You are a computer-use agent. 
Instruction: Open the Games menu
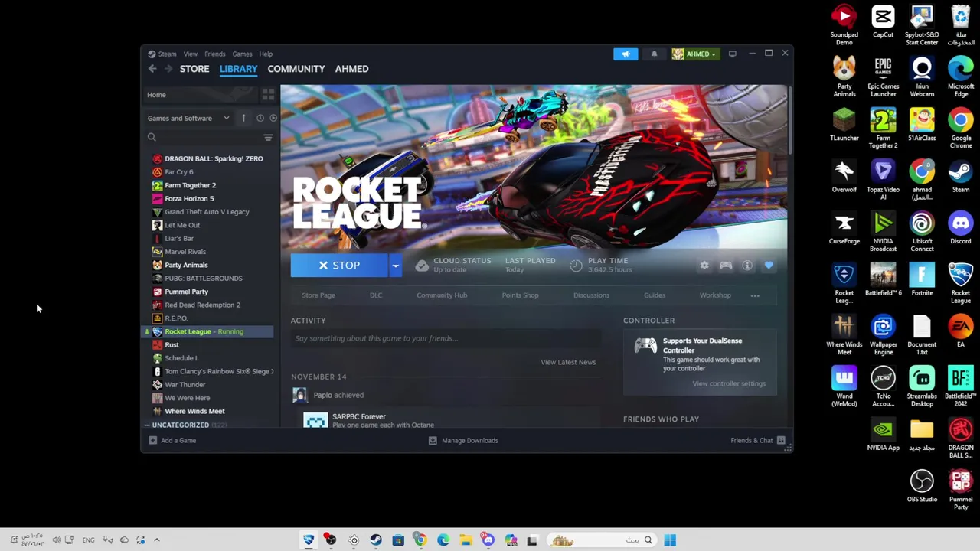pyautogui.click(x=242, y=54)
